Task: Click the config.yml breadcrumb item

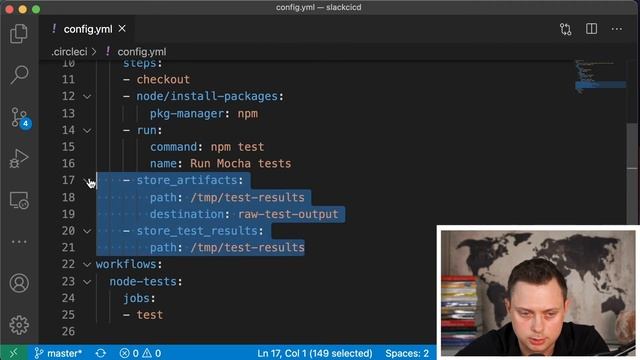Action: 142,52
